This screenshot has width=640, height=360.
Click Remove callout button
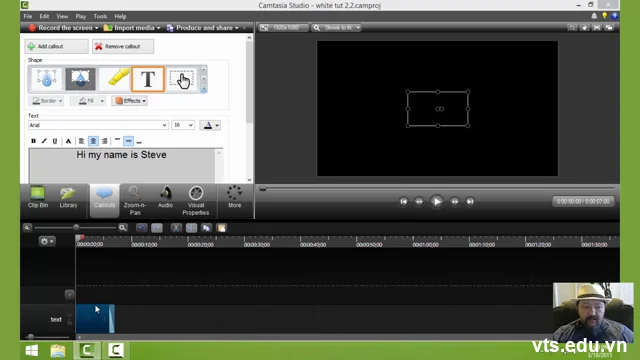[x=123, y=47]
